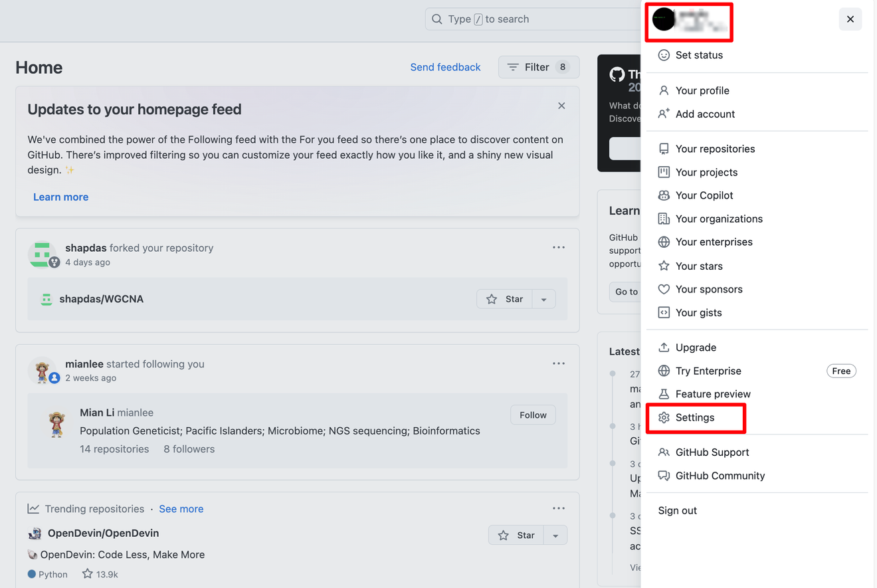
Task: Click the Your stars star icon
Action: (x=664, y=266)
